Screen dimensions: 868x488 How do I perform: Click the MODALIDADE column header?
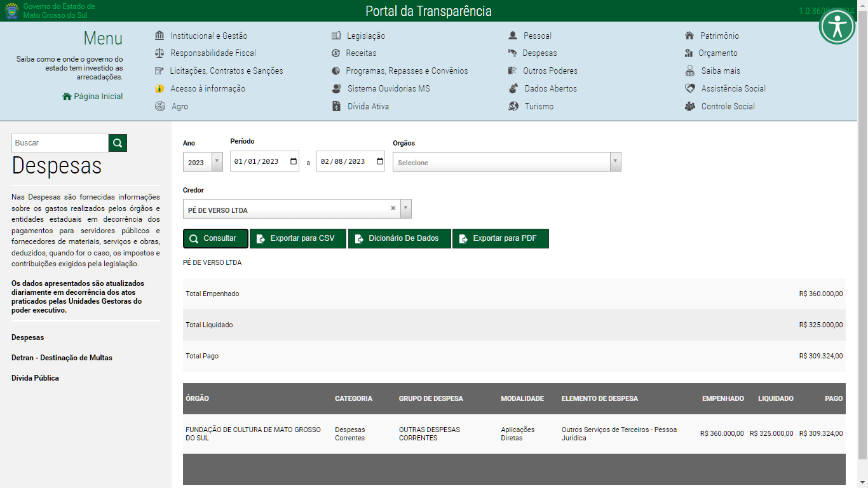[x=522, y=398]
